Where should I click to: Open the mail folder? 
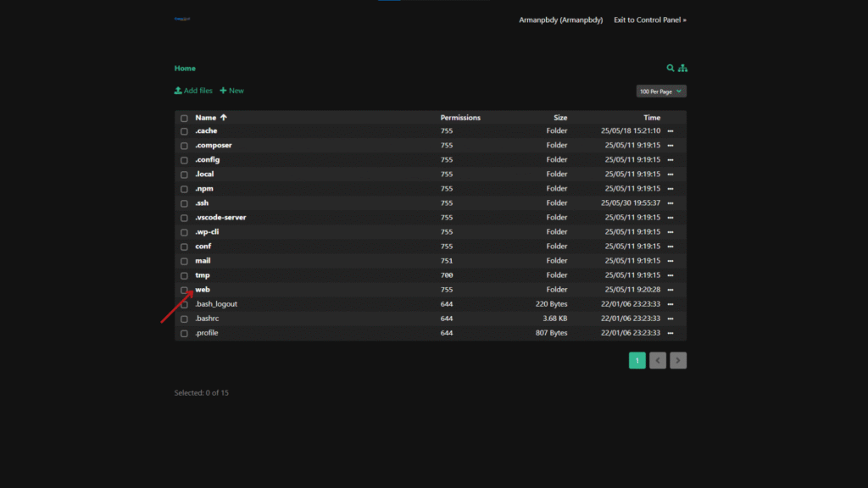(203, 261)
